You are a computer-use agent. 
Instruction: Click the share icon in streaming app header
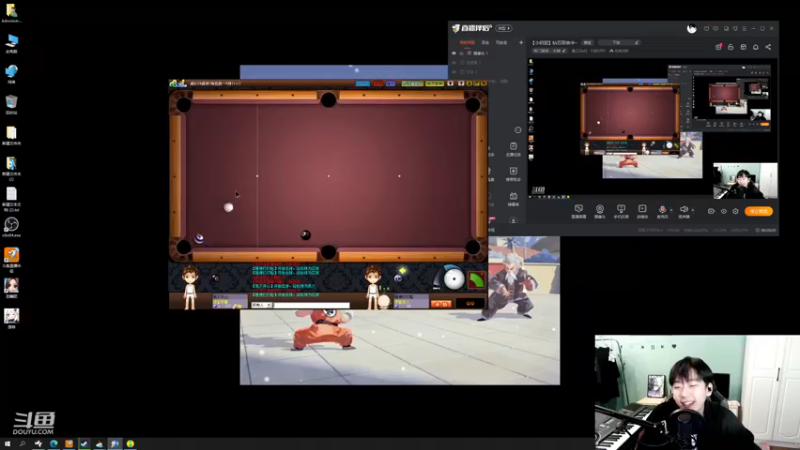tap(768, 47)
